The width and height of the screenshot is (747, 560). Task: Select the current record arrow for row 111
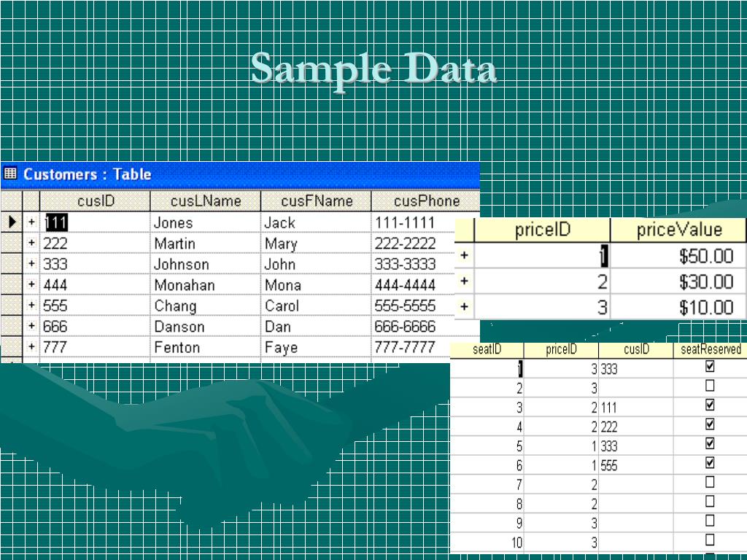pyautogui.click(x=12, y=222)
